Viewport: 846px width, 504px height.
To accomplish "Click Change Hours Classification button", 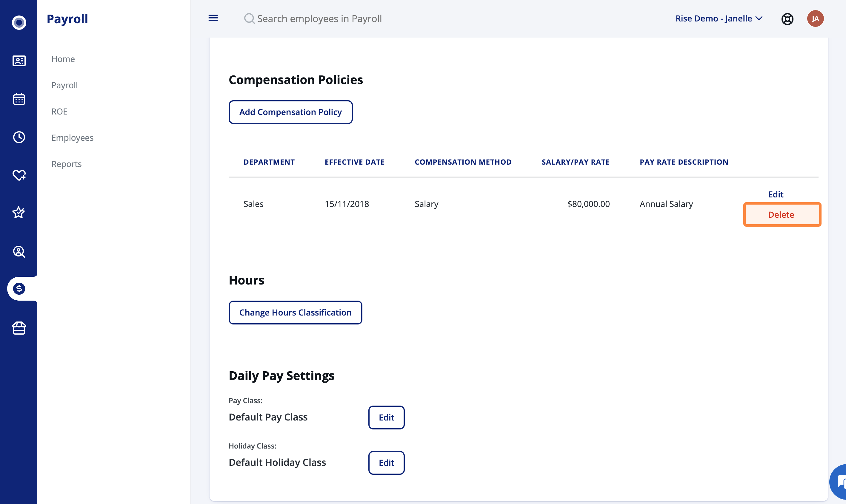I will [x=295, y=313].
